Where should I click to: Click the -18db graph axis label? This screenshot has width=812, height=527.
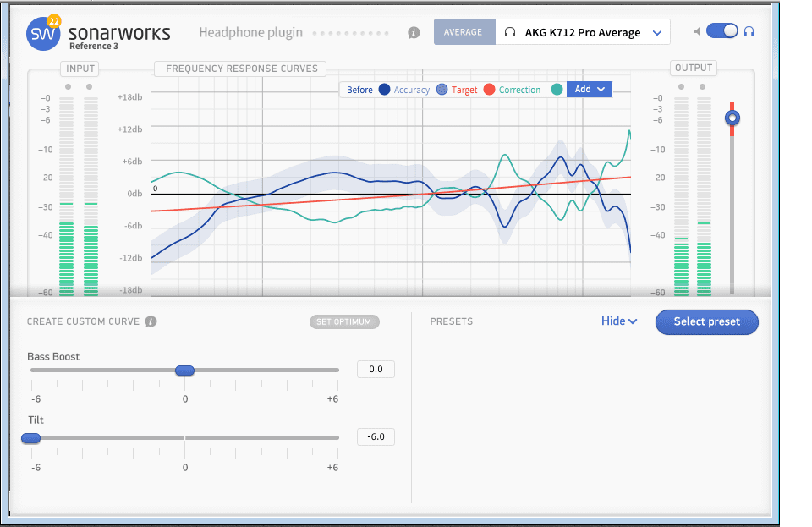(130, 290)
